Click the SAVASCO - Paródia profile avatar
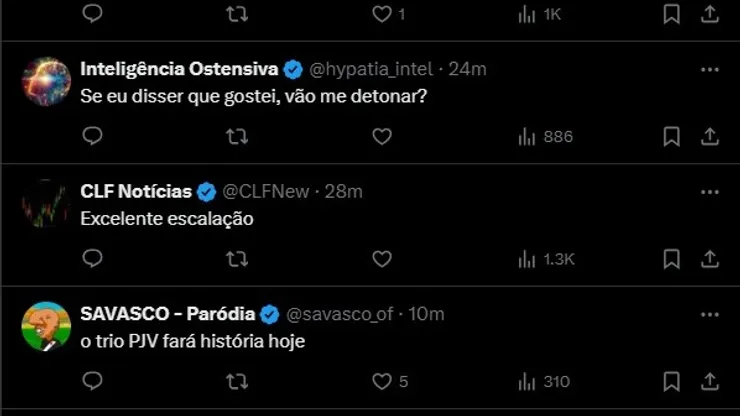Viewport: 740px width, 416px height. point(46,326)
